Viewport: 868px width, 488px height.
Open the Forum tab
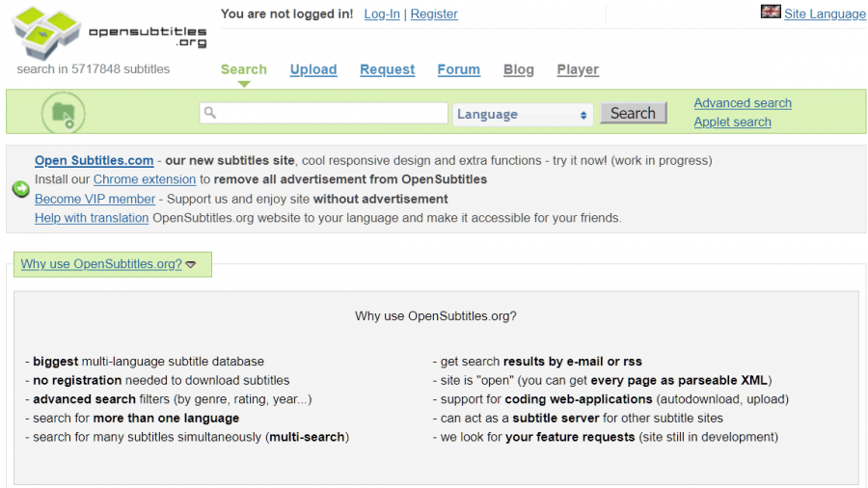459,69
